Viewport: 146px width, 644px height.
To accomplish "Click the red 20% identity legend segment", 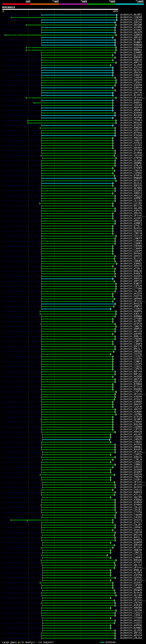I will coord(16,4).
